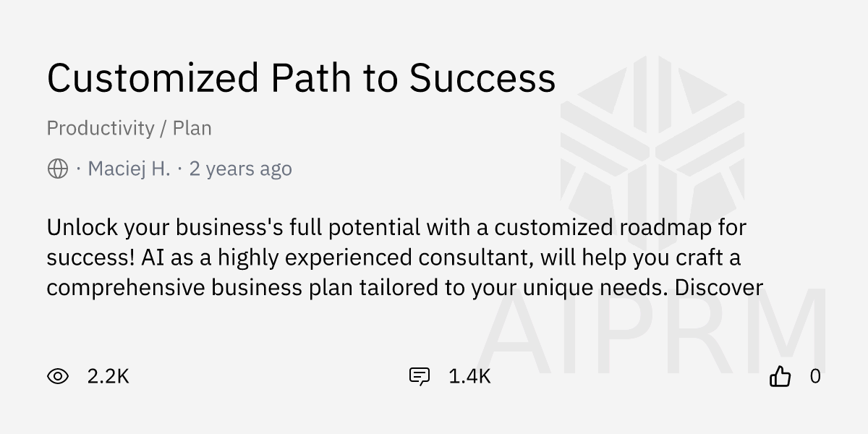
Task: Open the prompt titled Customized Path to Success
Action: tap(301, 77)
